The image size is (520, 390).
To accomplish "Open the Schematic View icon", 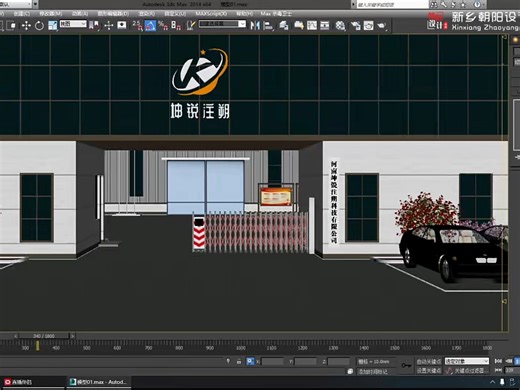I will coord(325,26).
